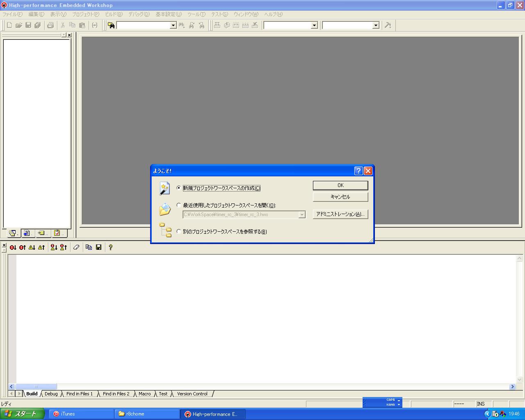Select browse another project workspace option
Screen dimensions: 525x420
(x=178, y=231)
